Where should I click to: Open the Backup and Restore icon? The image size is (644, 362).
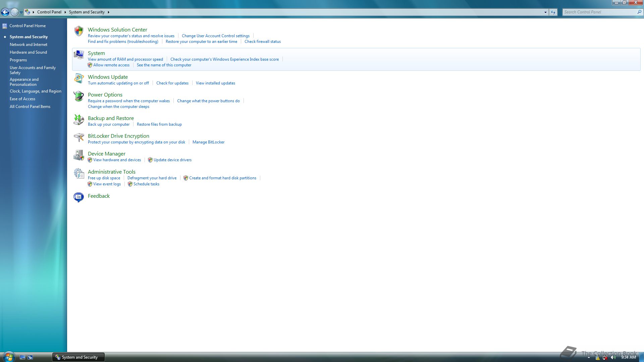click(x=79, y=120)
